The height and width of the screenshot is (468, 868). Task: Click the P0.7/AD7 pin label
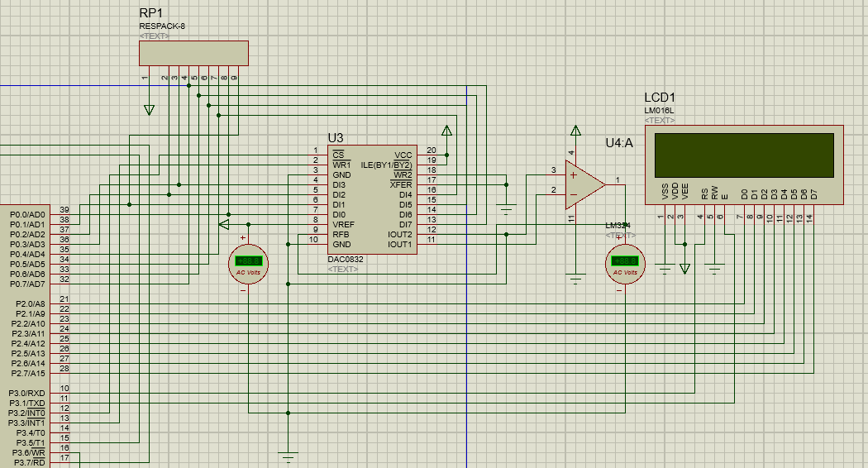(27, 284)
